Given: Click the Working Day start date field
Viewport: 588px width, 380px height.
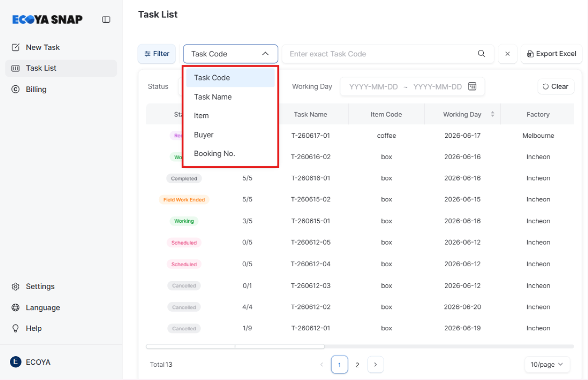Looking at the screenshot, I should (x=373, y=87).
